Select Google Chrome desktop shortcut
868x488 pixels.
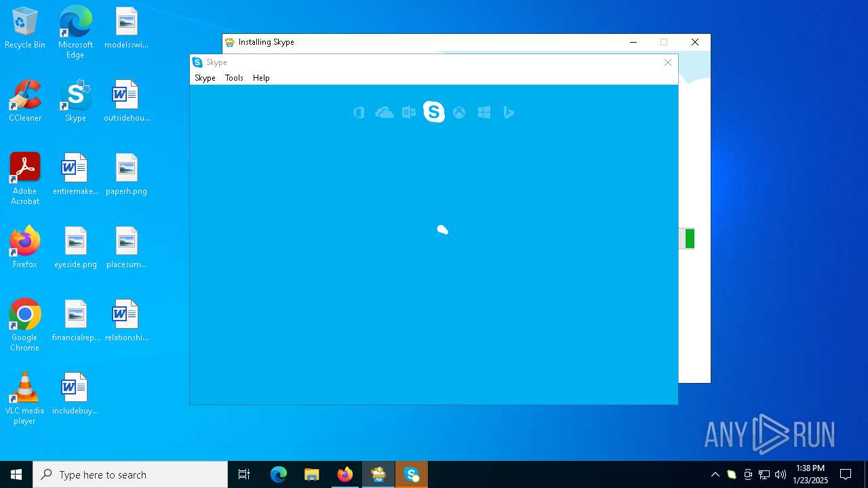[25, 325]
